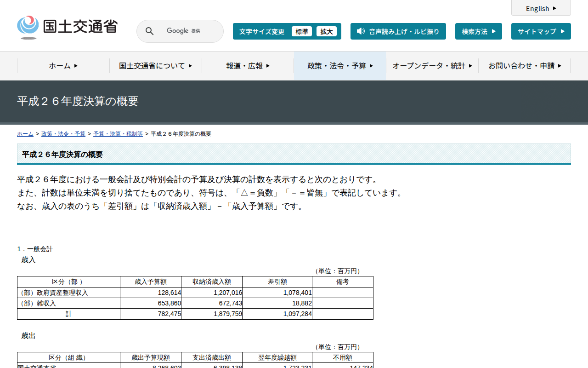
Task: Follow 予算・決算・税制等 breadcrumb link
Action: tap(118, 134)
